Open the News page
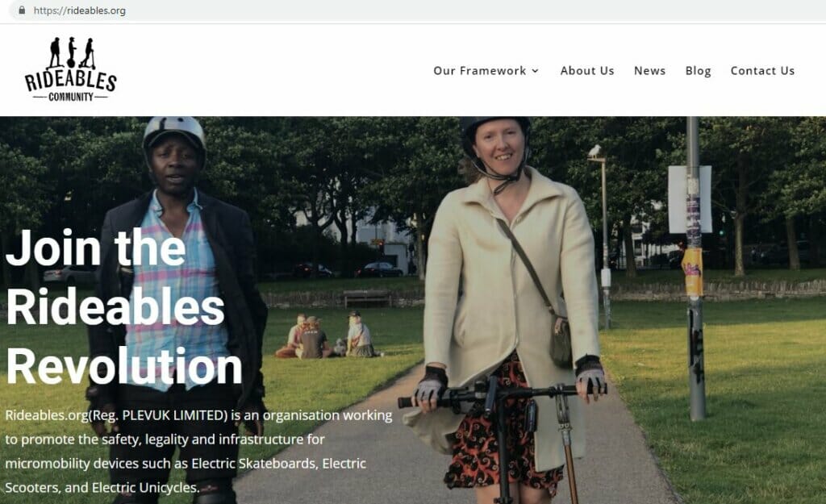 tap(649, 71)
